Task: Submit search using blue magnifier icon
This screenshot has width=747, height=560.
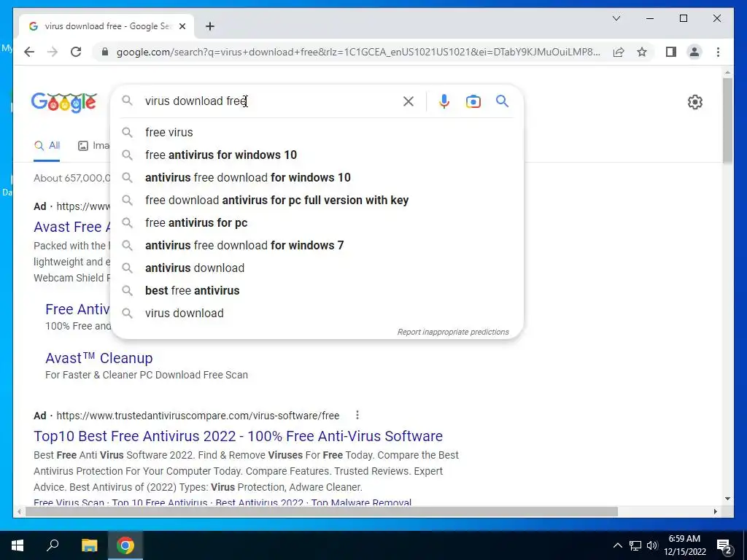Action: [502, 101]
